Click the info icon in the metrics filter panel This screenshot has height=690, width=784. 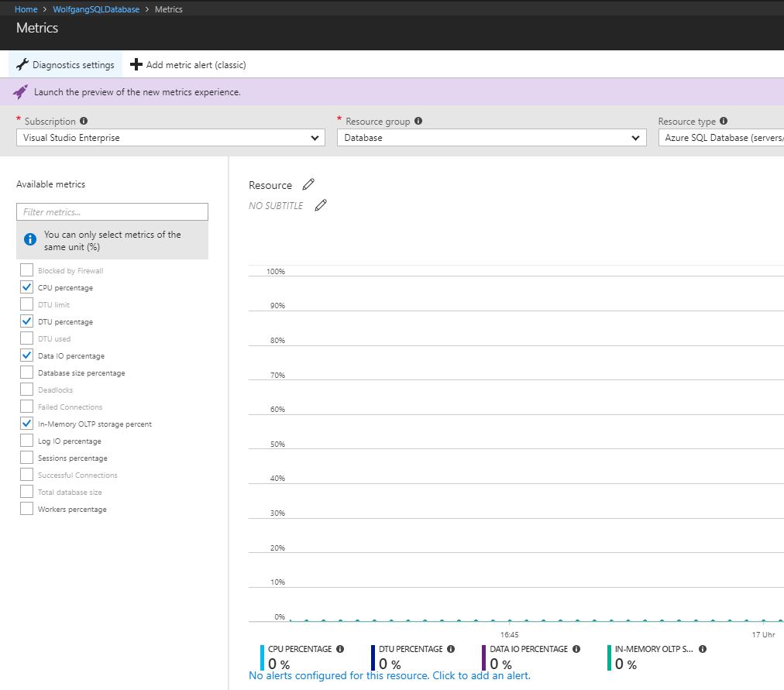(x=31, y=239)
